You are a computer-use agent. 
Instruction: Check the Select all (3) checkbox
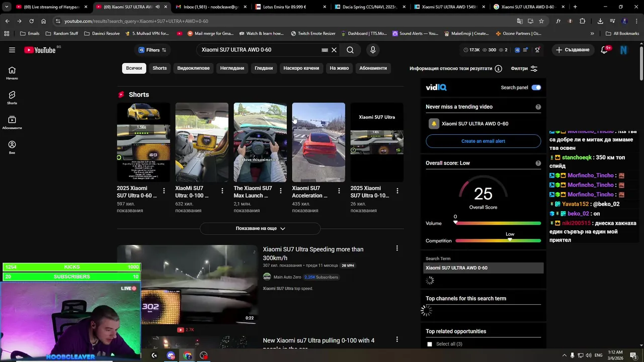[429, 344]
